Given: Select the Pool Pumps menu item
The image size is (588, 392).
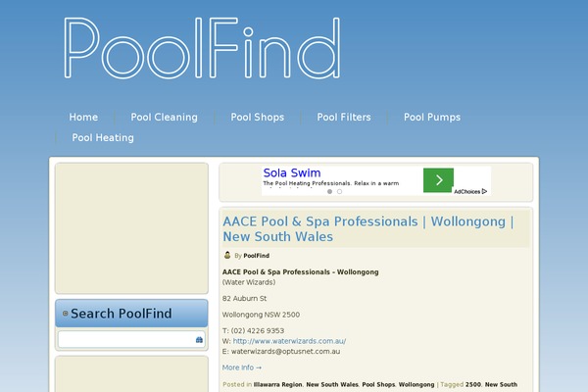Looking at the screenshot, I should coord(432,117).
